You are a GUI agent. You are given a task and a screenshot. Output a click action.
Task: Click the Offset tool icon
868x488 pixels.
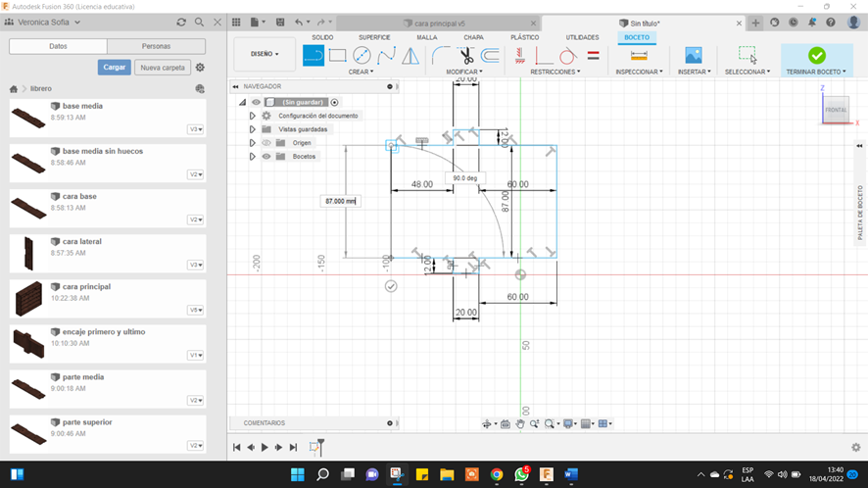tap(490, 56)
